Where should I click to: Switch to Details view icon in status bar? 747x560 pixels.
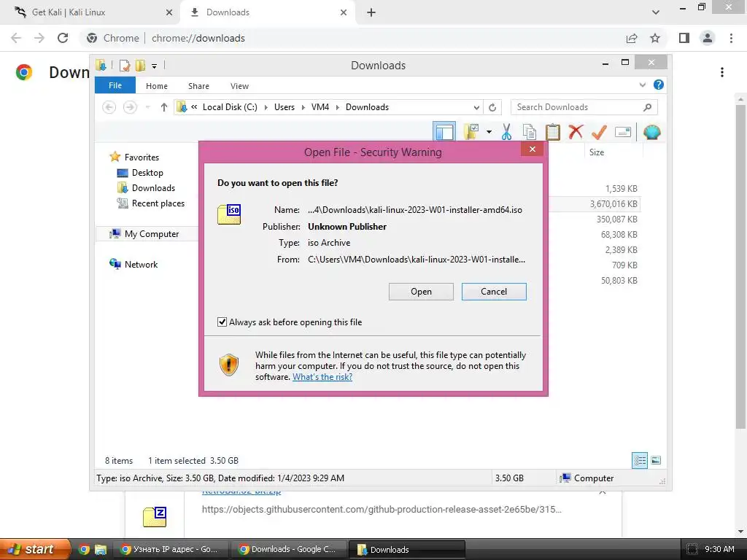[640, 460]
